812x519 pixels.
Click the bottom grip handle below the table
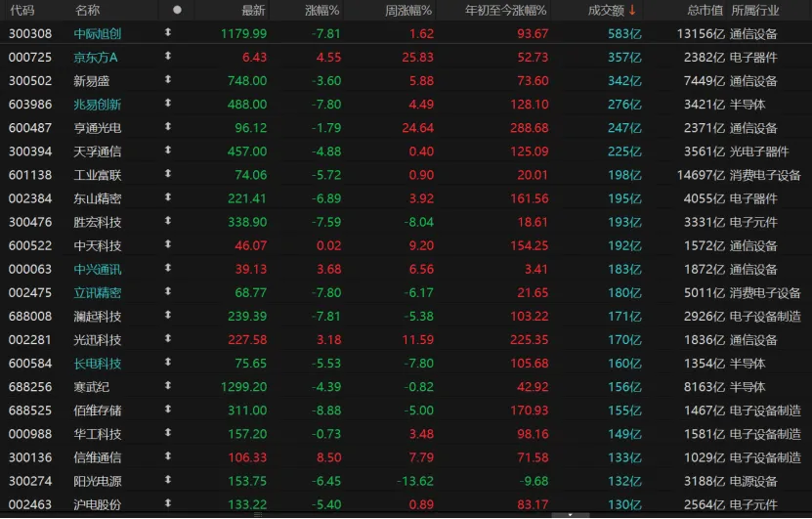coord(258,515)
